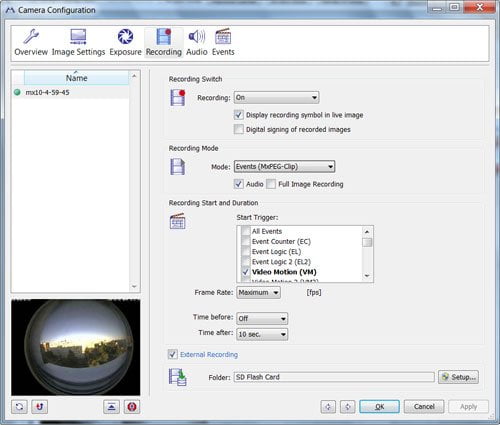
Task: Click the Setup... button
Action: pyautogui.click(x=458, y=377)
